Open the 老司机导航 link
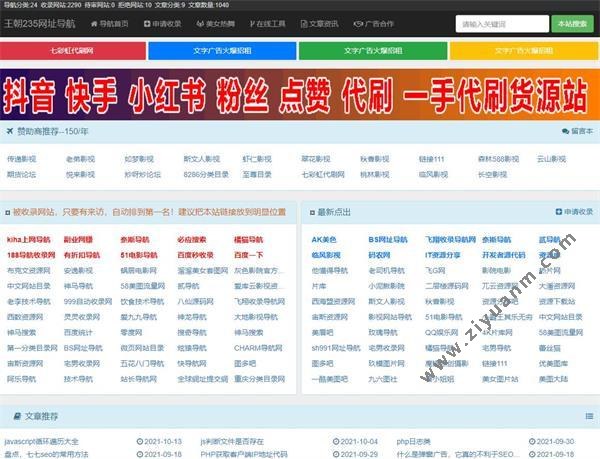Image resolution: width=600 pixels, height=459 pixels. click(386, 270)
